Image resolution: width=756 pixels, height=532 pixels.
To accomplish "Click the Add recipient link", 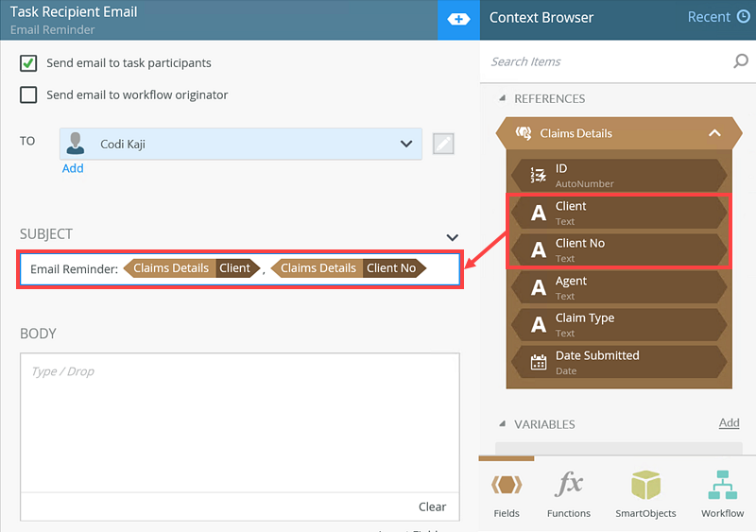I will pos(73,168).
